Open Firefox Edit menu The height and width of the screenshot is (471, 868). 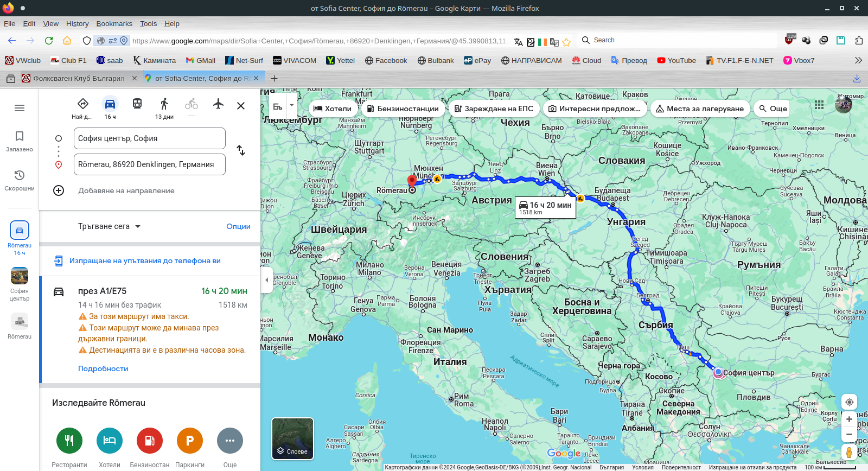click(29, 24)
